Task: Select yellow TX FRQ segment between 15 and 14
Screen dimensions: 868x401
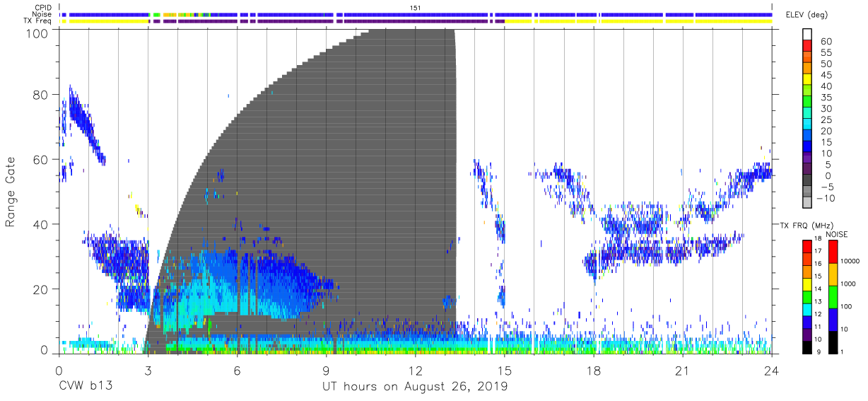Action: [x=808, y=284]
